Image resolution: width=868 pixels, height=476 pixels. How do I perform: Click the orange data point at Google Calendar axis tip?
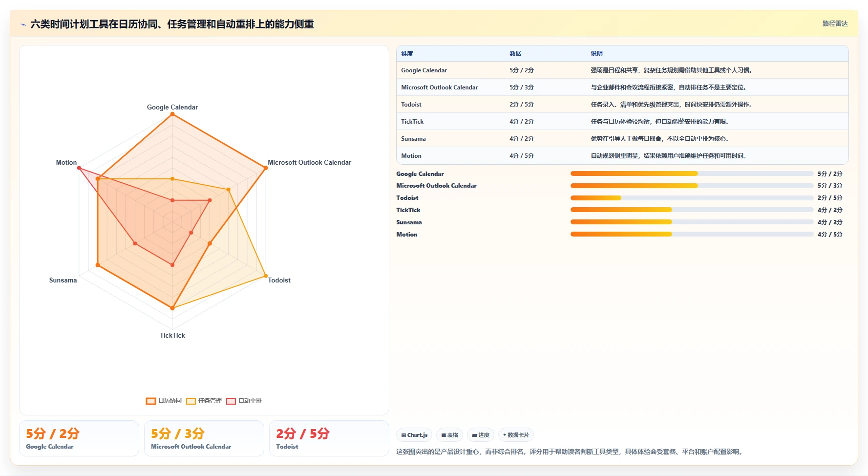[x=172, y=114]
